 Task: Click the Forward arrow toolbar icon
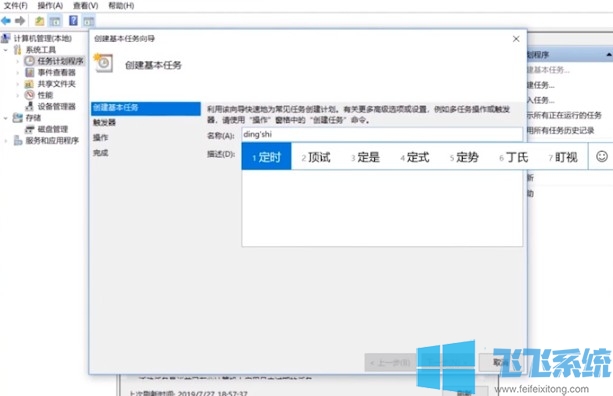point(20,21)
